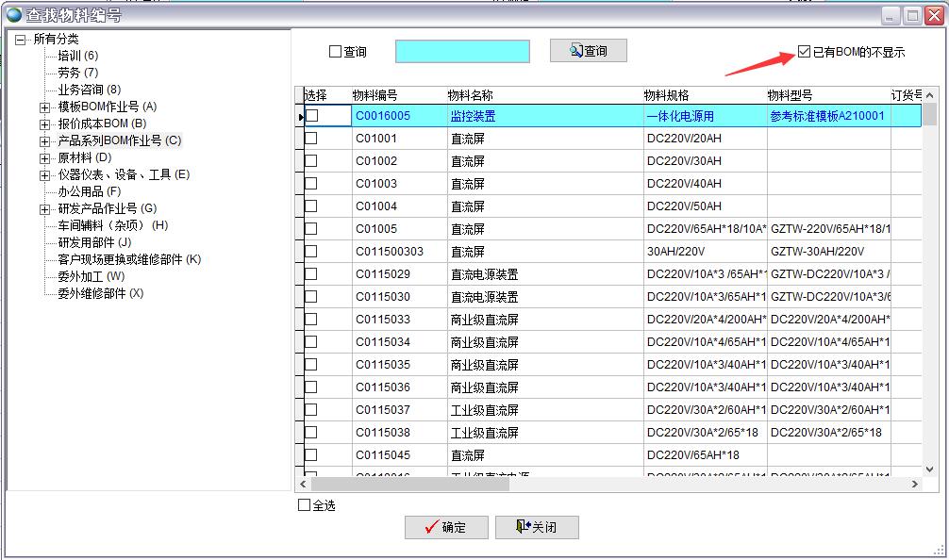
Task: Click the horizontal scrollbar right arrow
Action: click(914, 484)
